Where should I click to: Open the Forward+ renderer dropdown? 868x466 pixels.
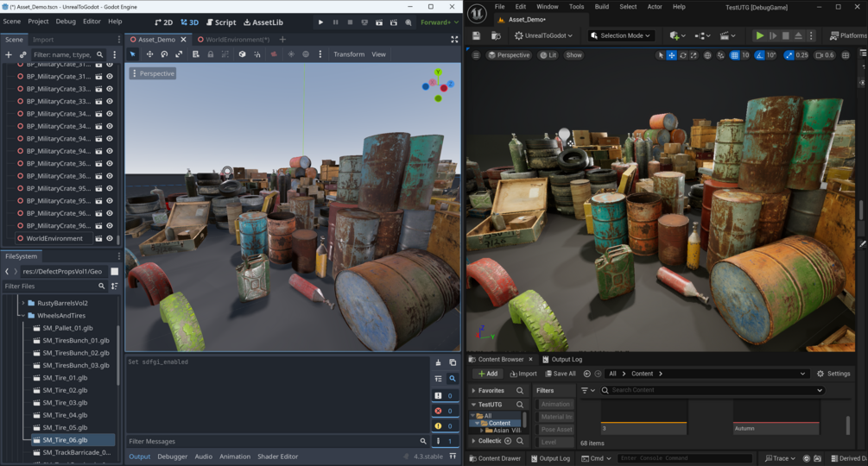[440, 22]
